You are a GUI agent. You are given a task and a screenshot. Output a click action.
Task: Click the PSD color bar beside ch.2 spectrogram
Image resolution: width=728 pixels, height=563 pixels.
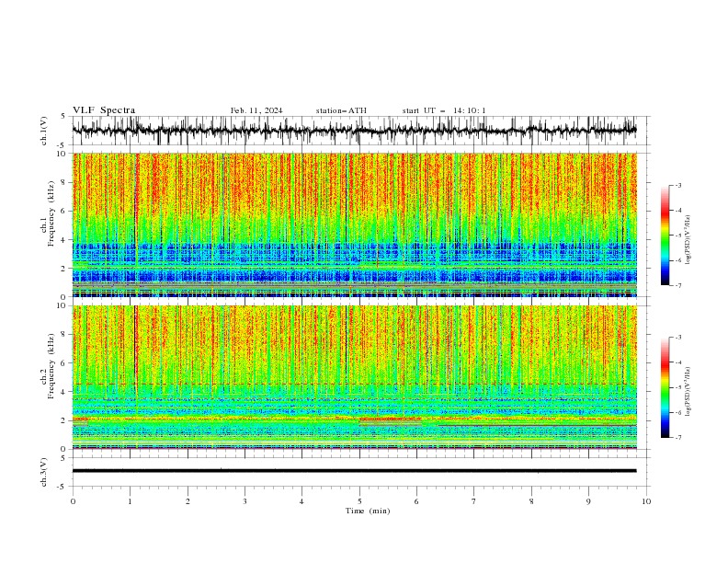coord(665,387)
